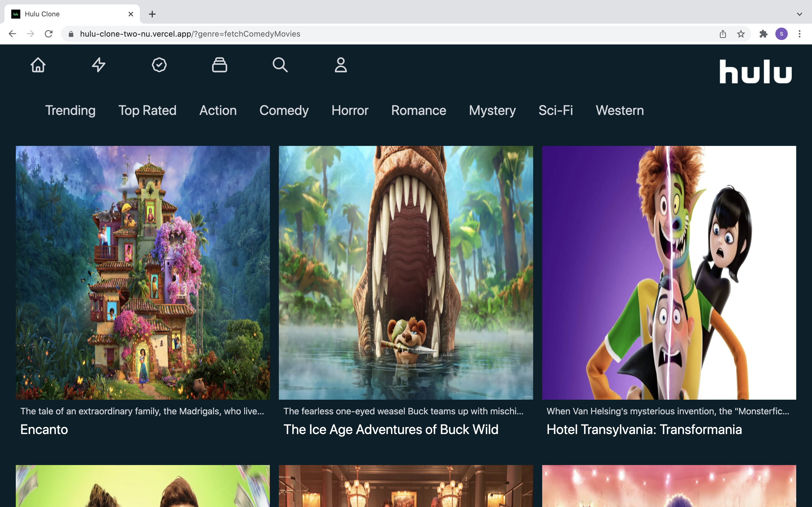Viewport: 812px width, 507px height.
Task: Click the Trending lightning bolt icon
Action: [99, 65]
